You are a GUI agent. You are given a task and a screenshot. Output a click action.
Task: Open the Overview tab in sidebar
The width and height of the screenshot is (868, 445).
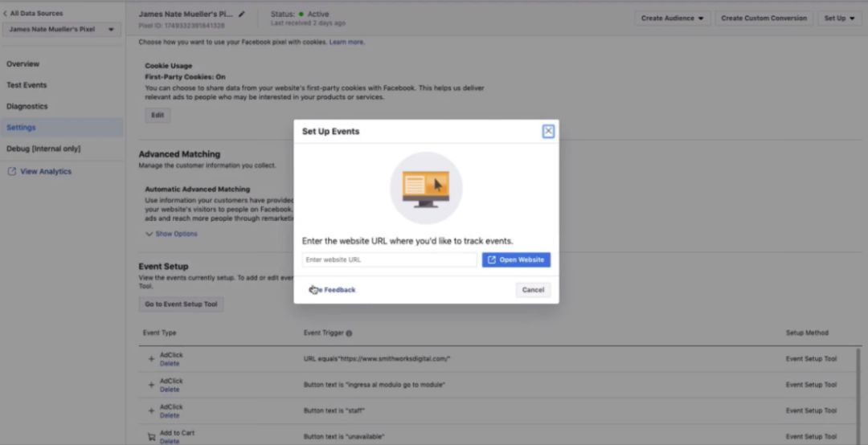click(x=23, y=64)
